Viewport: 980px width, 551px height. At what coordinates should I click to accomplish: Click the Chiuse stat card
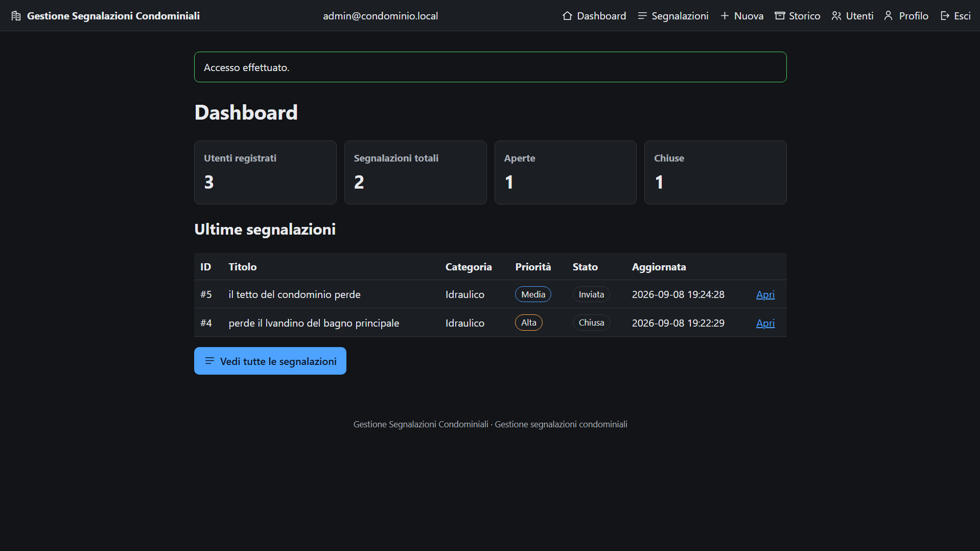tap(715, 172)
